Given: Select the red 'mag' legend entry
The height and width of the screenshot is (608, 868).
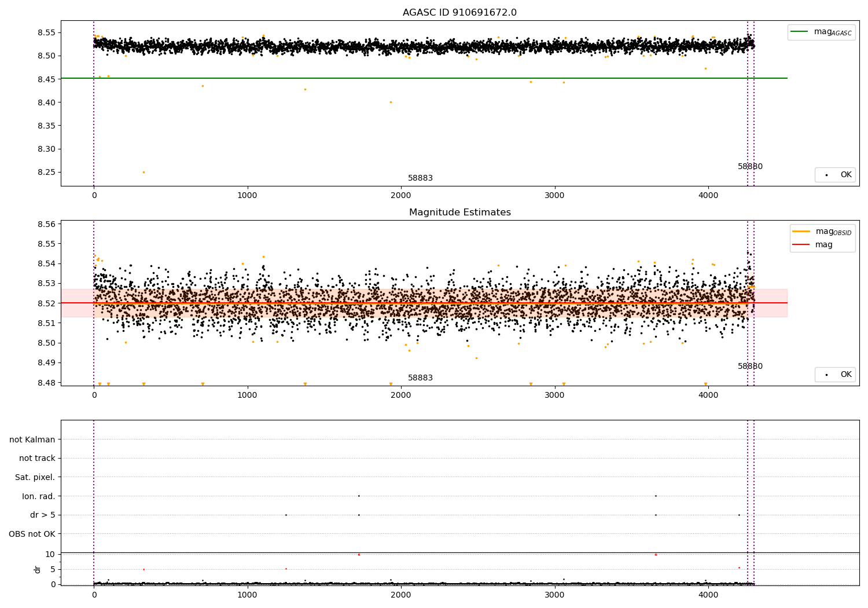Looking at the screenshot, I should (813, 245).
